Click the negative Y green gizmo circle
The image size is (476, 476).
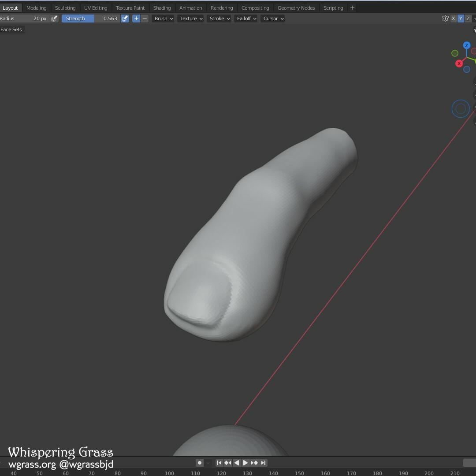coord(455,53)
